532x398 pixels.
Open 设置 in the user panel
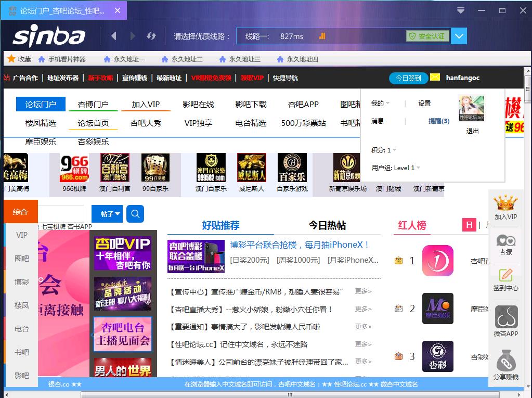click(x=424, y=103)
